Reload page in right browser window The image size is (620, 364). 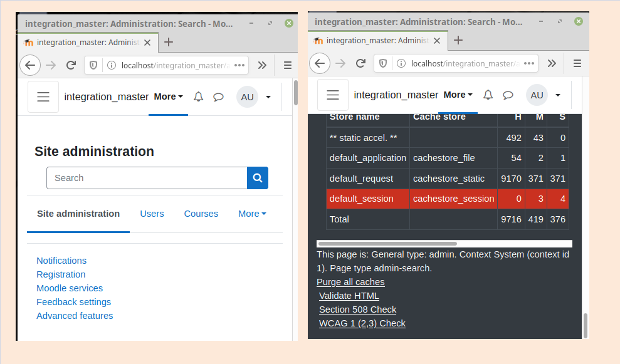click(x=360, y=63)
